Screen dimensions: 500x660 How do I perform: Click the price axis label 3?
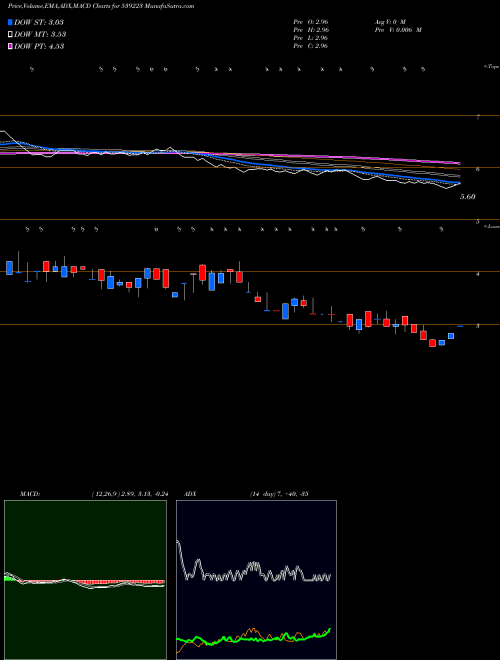(478, 326)
